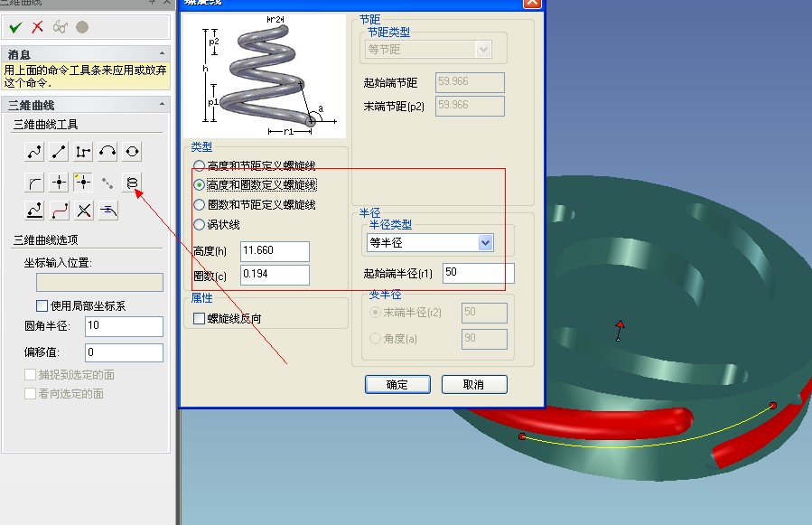Click the 起始端节距 field
This screenshot has height=525, width=812.
coord(470,82)
